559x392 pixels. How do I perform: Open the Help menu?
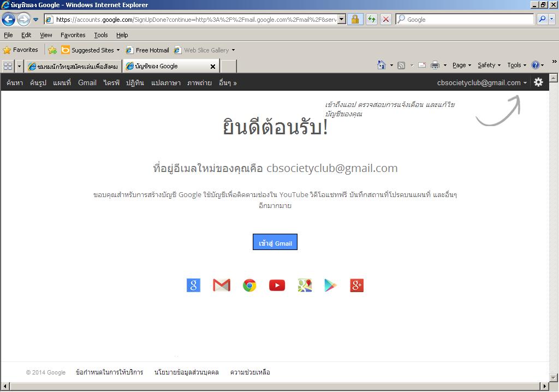[122, 35]
